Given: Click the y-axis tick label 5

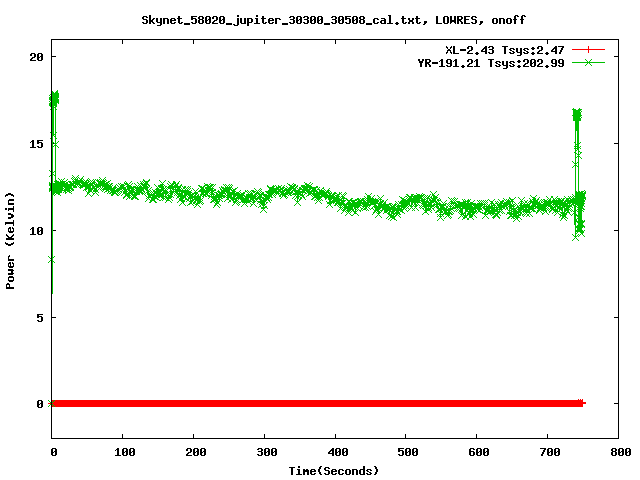Looking at the screenshot, I should coord(40,318).
